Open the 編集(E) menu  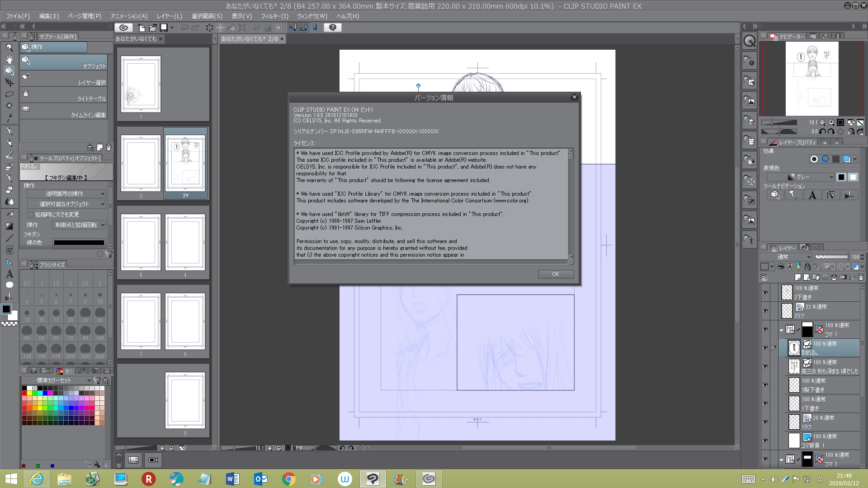pos(49,16)
